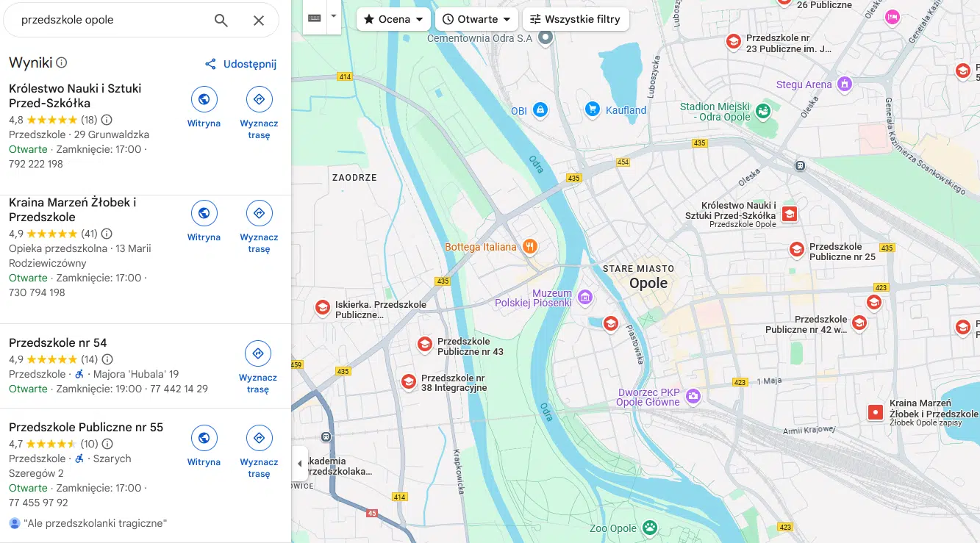
Task: Open Witryna for Przedszkole Publiczne nr 55
Action: click(204, 446)
